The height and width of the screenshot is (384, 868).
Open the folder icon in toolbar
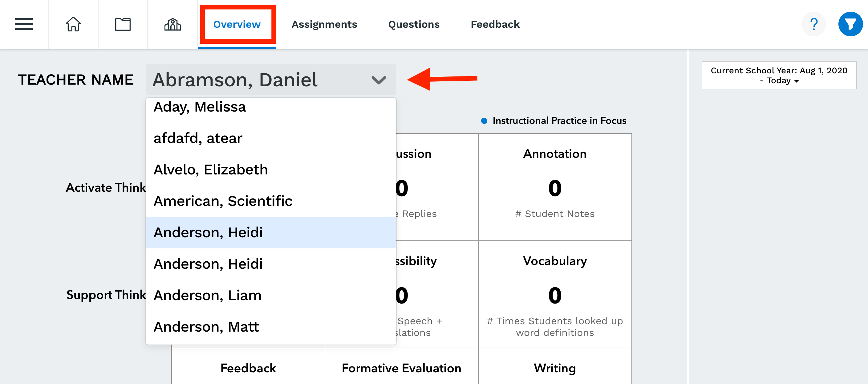(123, 24)
